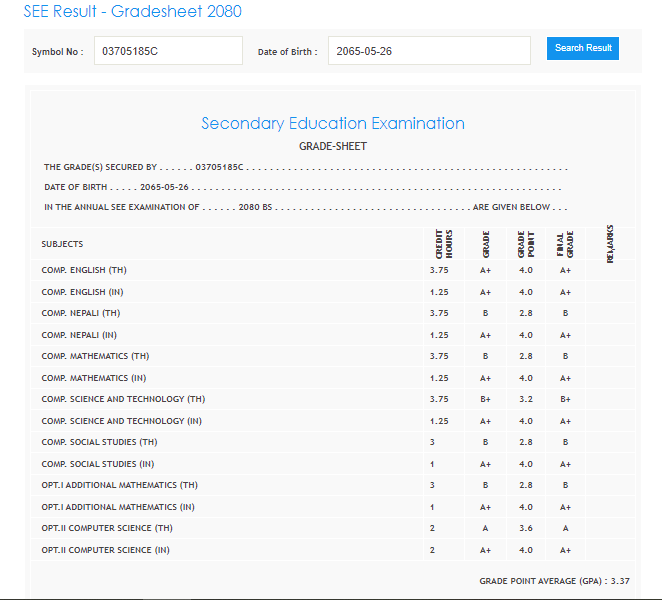Select the COMP. SOCIAL STUDIES (TH) row
The image size is (662, 600).
pyautogui.click(x=99, y=442)
